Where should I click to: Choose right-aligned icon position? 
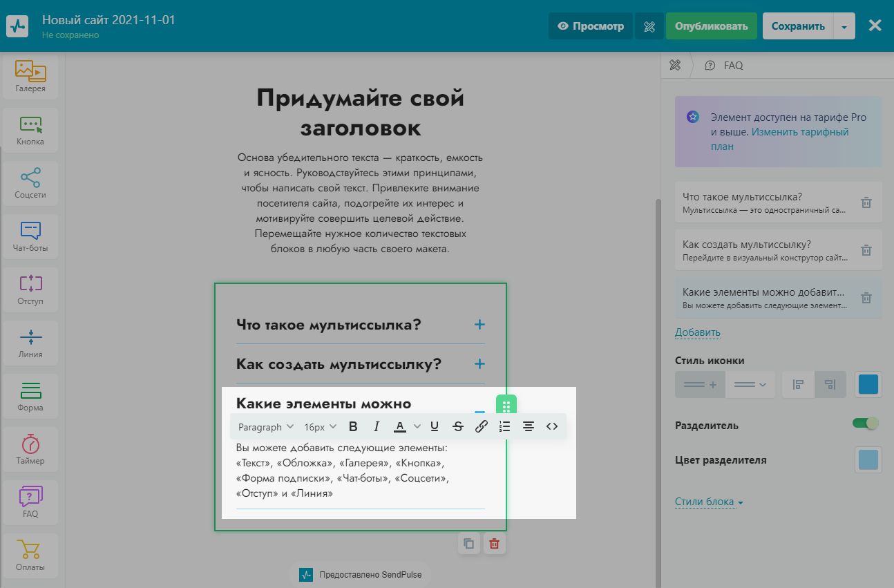(830, 385)
